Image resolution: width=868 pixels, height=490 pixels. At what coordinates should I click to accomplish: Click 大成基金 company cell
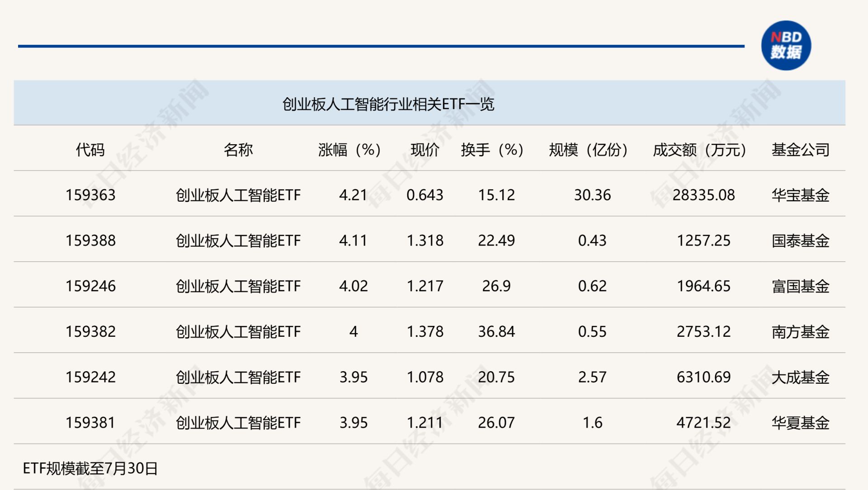(800, 377)
